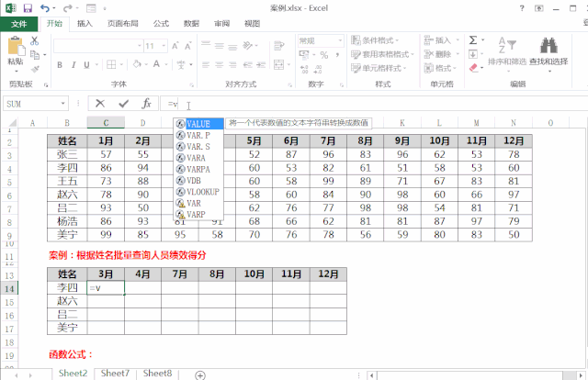Click the Select All corner triangle
The height and width of the screenshot is (380, 588).
point(13,123)
